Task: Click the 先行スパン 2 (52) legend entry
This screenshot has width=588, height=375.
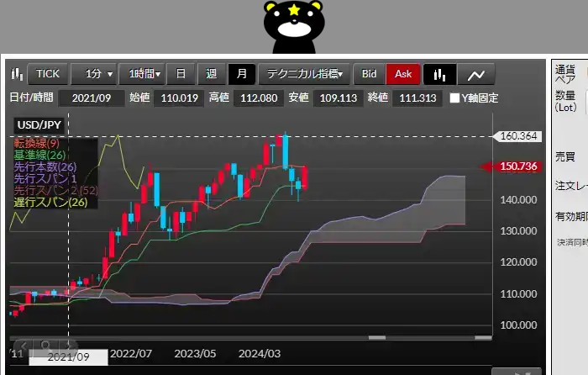Action: tap(55, 190)
